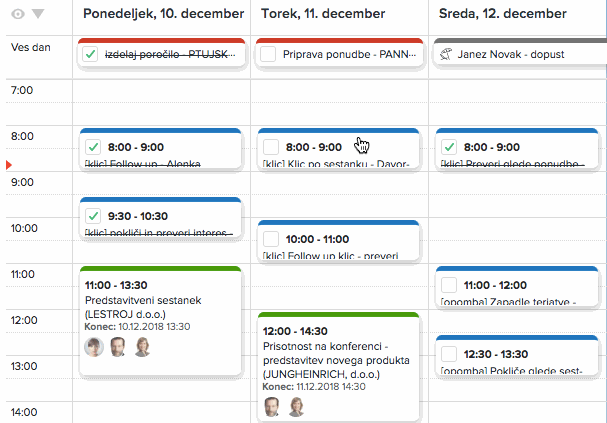Select the Ponedeljek, 10. december column header
This screenshot has width=607, height=423.
point(163,15)
